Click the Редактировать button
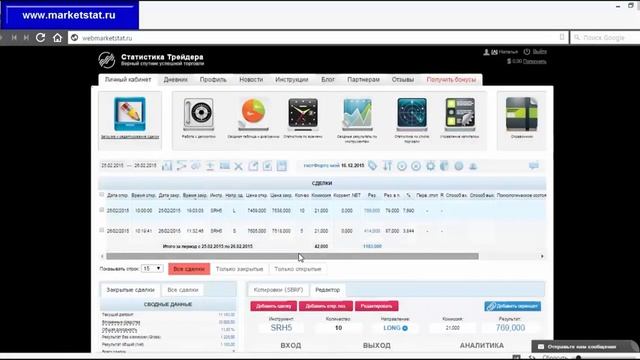The width and height of the screenshot is (640, 360). (376, 306)
